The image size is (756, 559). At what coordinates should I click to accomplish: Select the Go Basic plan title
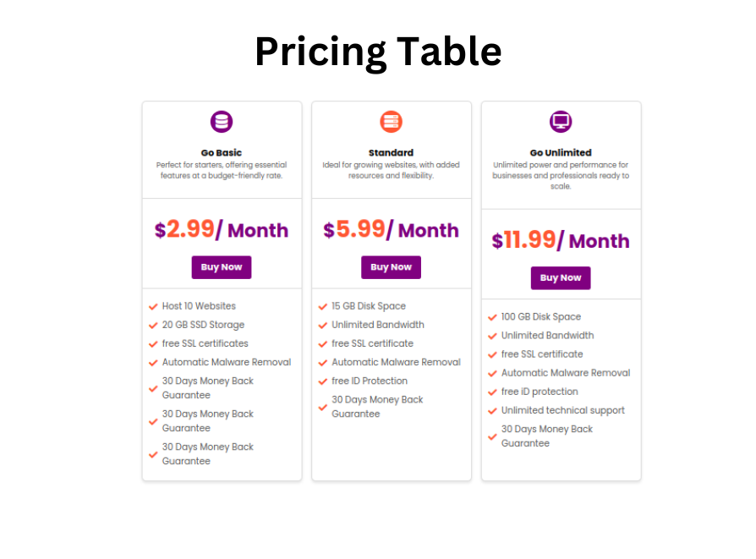222,152
